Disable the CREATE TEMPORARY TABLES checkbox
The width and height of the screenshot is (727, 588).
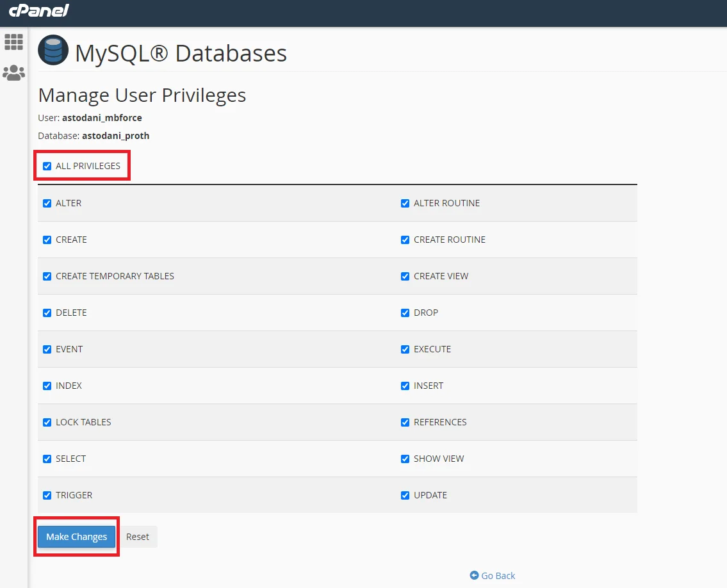[x=47, y=276]
